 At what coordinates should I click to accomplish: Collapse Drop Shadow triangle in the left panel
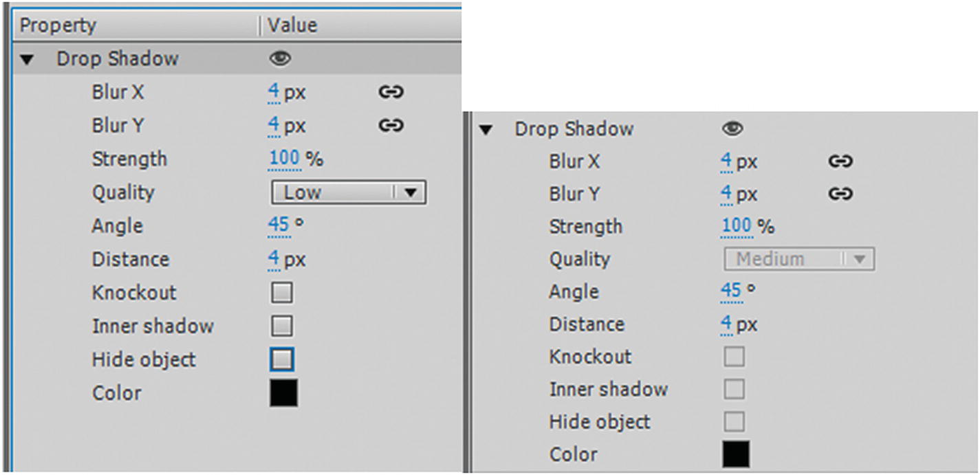pos(27,60)
